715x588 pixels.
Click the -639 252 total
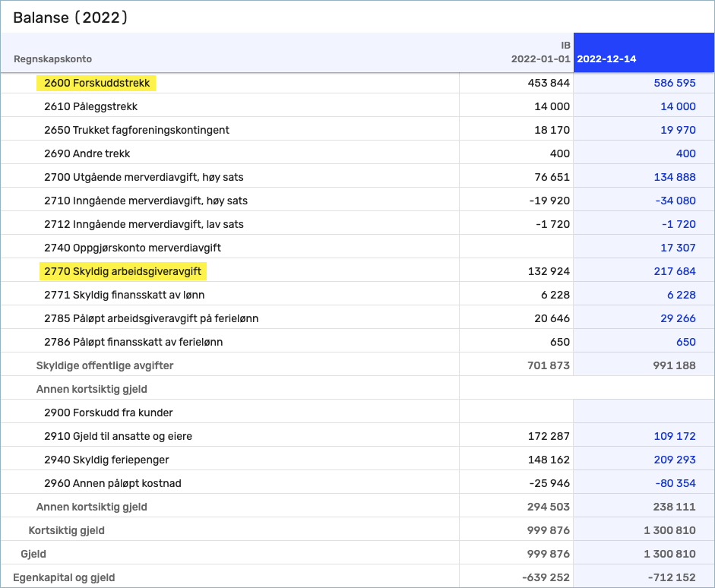click(546, 578)
